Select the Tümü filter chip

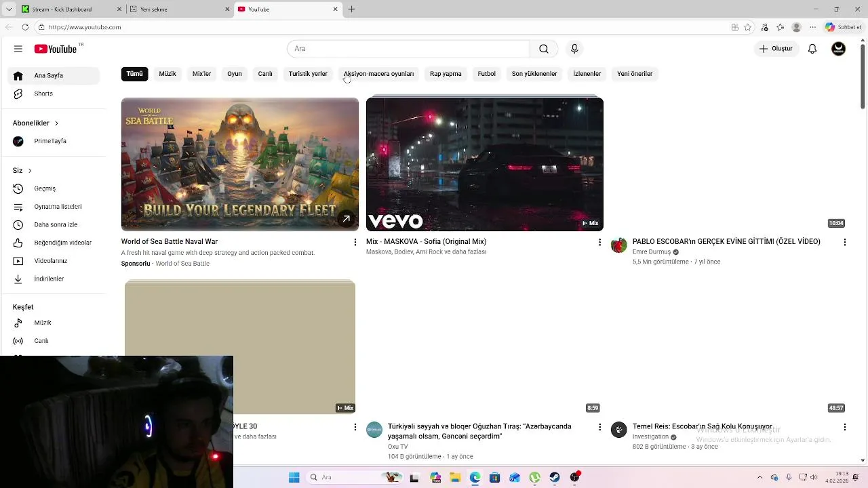coord(134,74)
